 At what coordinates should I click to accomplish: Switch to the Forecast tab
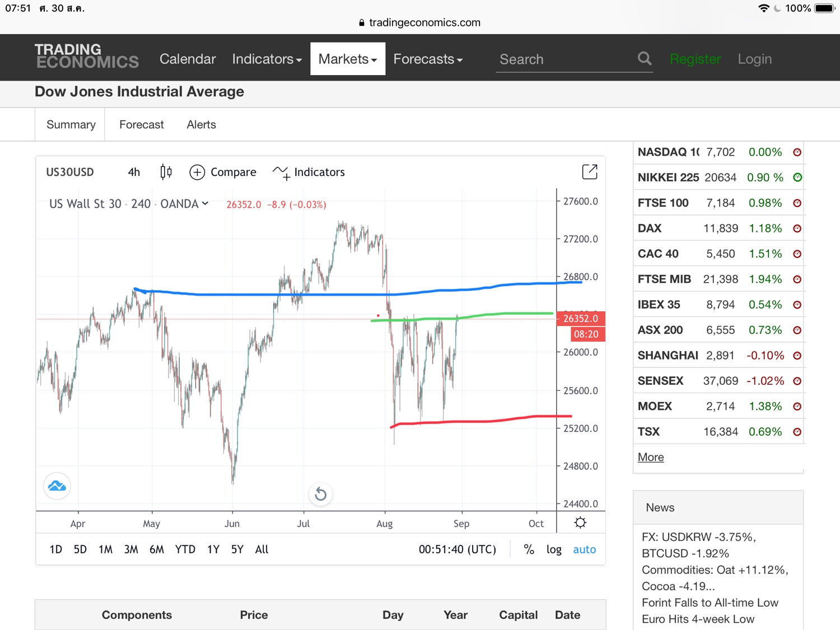[142, 124]
